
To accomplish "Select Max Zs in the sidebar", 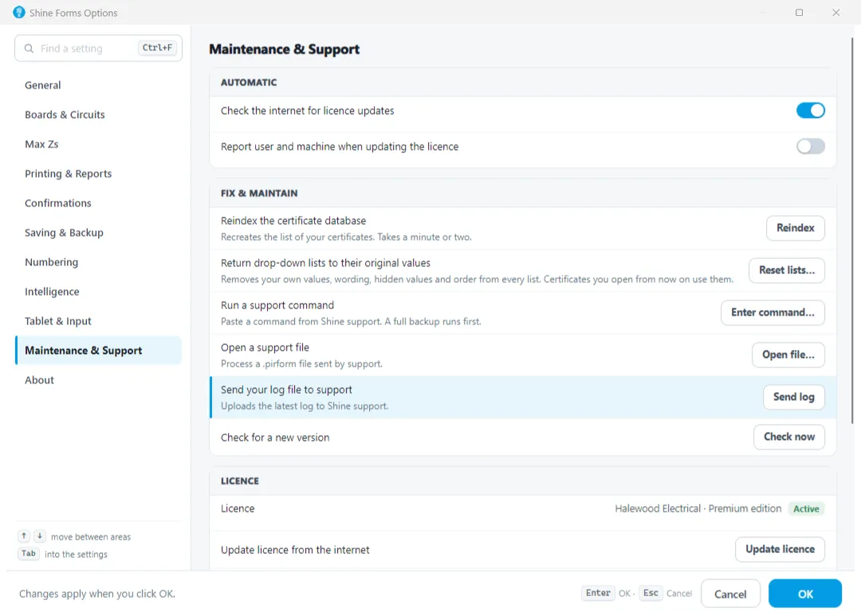I will [98, 144].
